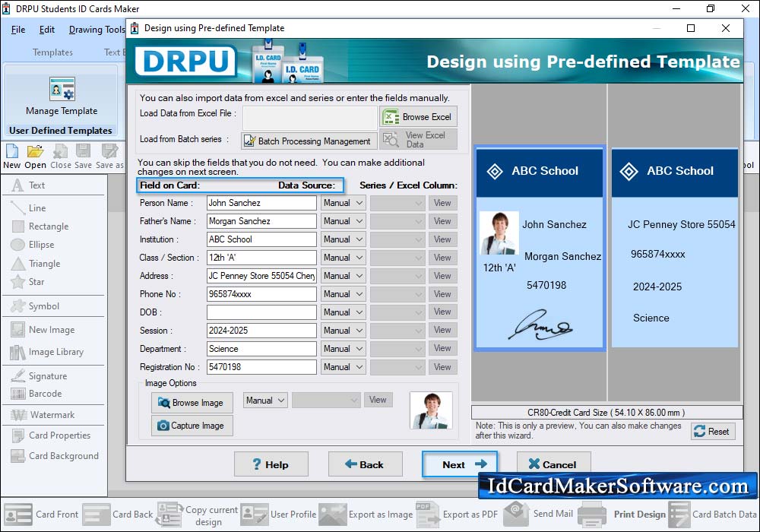This screenshot has width=760, height=532.
Task: Open Card Properties
Action: pos(51,435)
